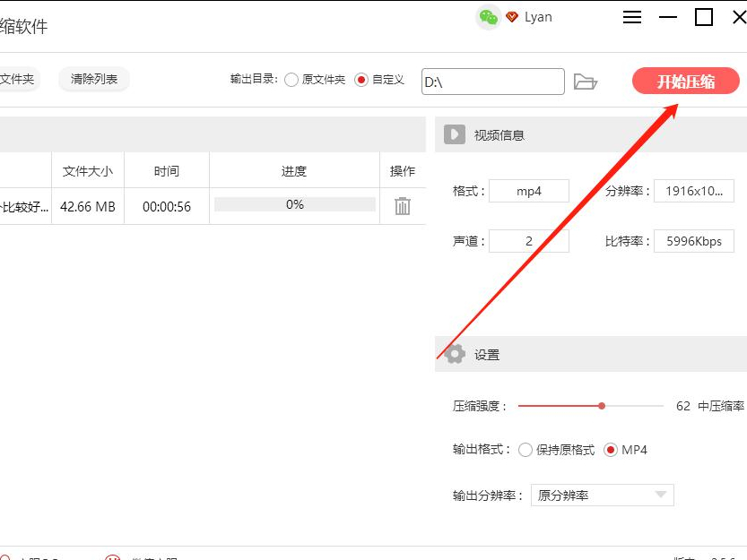Click the 声道 value field 2
The width and height of the screenshot is (747, 560).
[529, 241]
